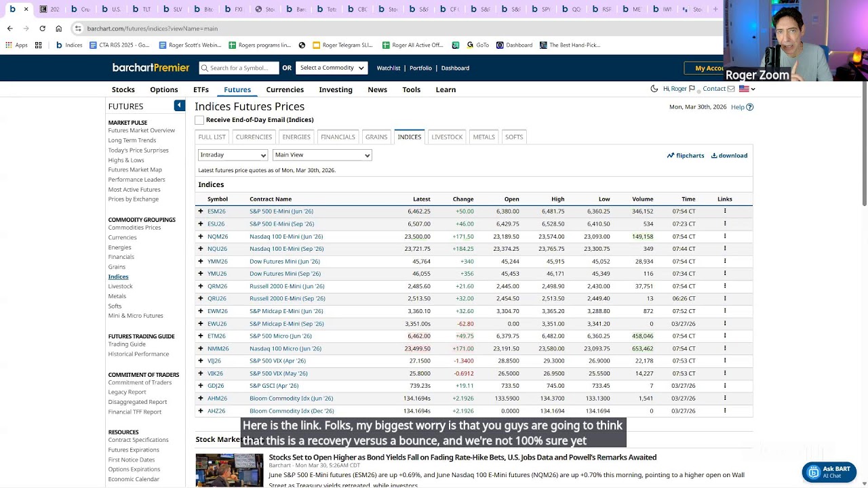Expand the GDJ26 row plus

pos(200,386)
